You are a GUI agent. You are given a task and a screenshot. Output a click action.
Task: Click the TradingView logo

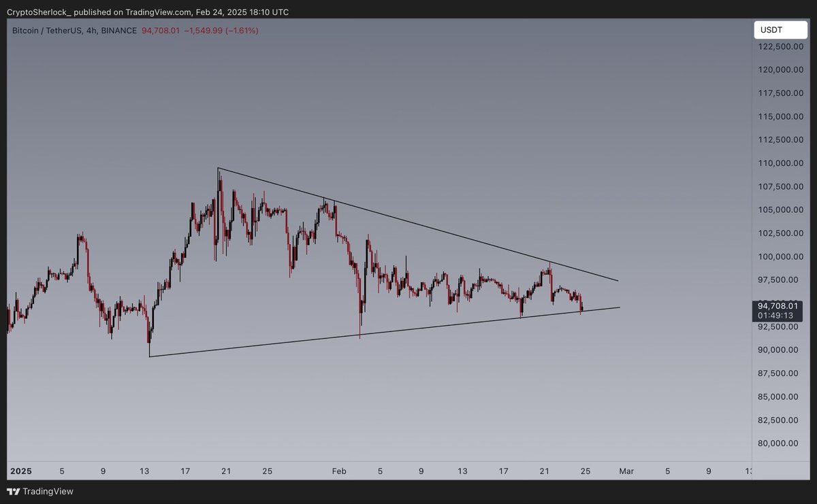(x=40, y=491)
